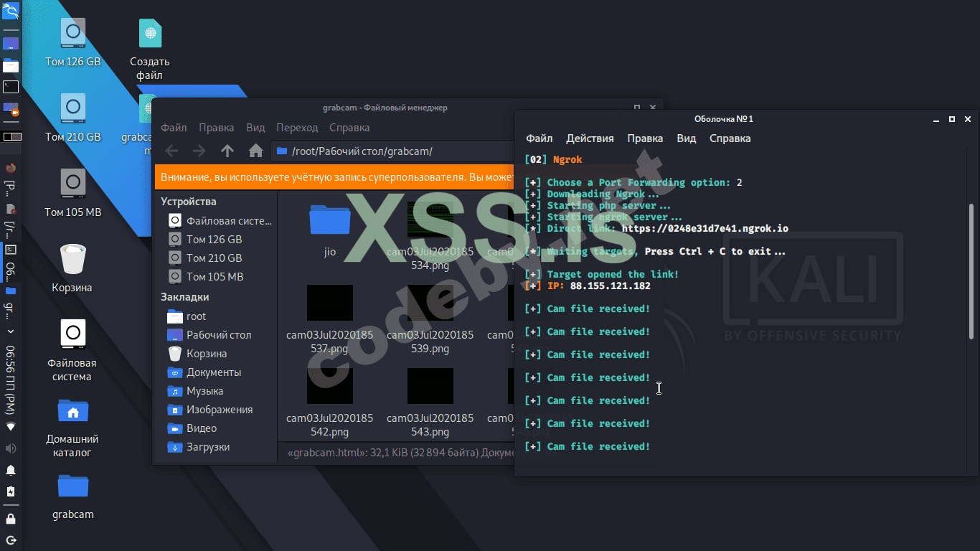Select the Домашний каталог desktop icon
The image size is (980, 551).
pos(72,428)
